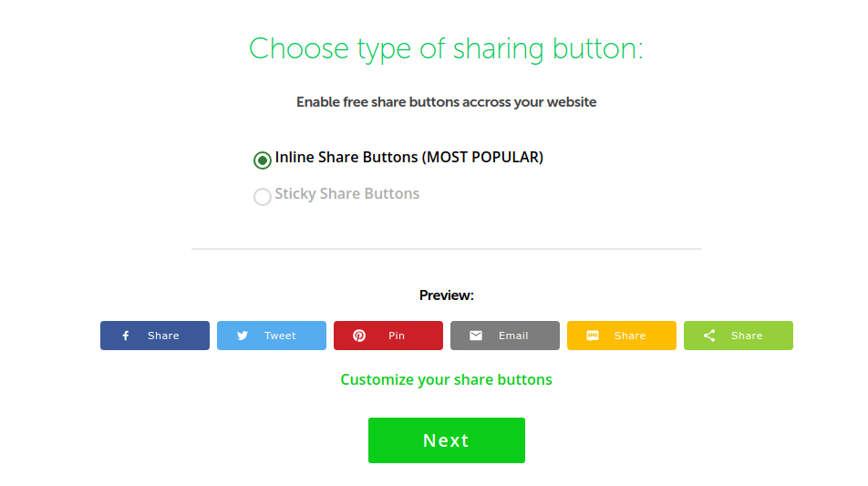
Task: Click the 'Preview:' label
Action: coord(446,295)
